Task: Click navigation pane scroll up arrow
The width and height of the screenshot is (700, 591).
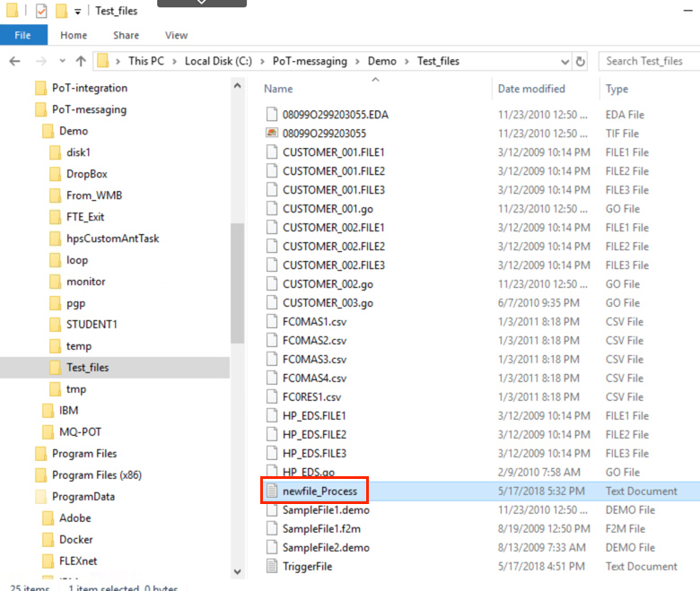Action: coord(238,85)
